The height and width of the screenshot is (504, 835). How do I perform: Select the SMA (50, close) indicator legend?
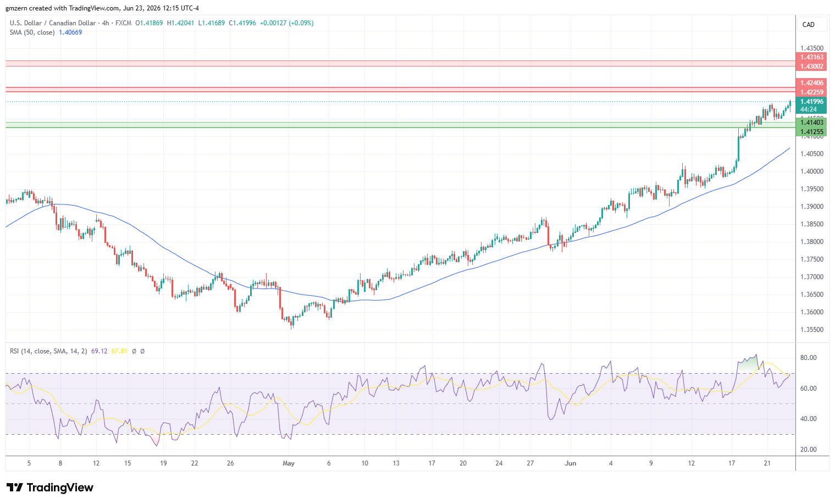[32, 32]
